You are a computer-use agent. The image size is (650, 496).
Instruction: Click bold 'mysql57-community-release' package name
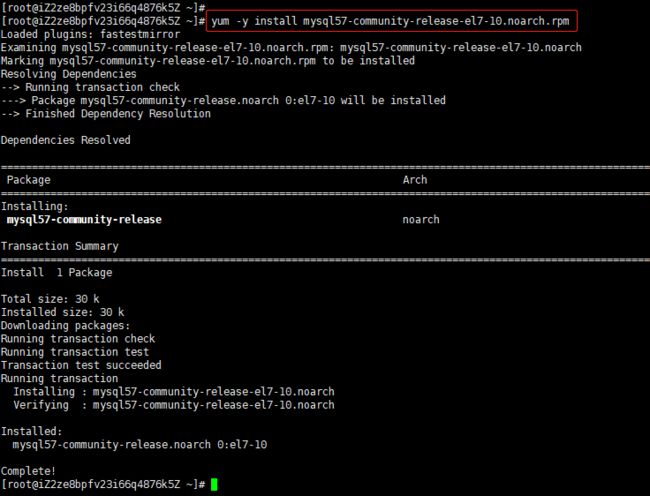(x=84, y=220)
